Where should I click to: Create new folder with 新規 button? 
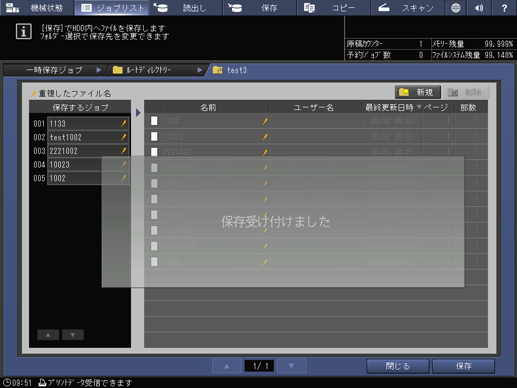coord(418,92)
